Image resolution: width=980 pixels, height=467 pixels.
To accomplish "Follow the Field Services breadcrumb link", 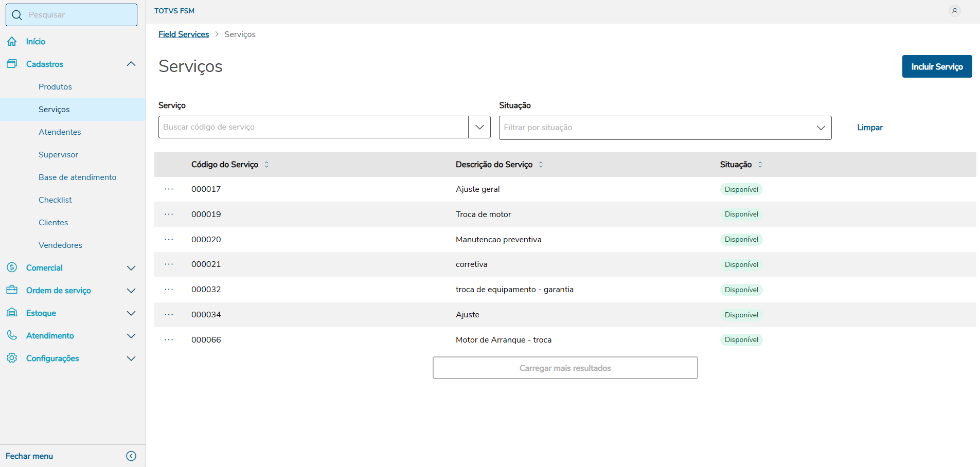I will click(x=184, y=34).
